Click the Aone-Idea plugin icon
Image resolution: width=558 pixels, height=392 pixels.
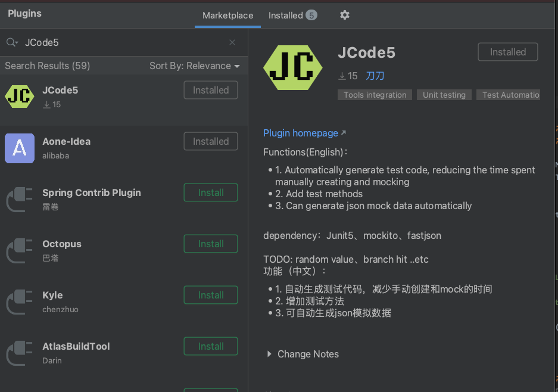[x=20, y=148]
